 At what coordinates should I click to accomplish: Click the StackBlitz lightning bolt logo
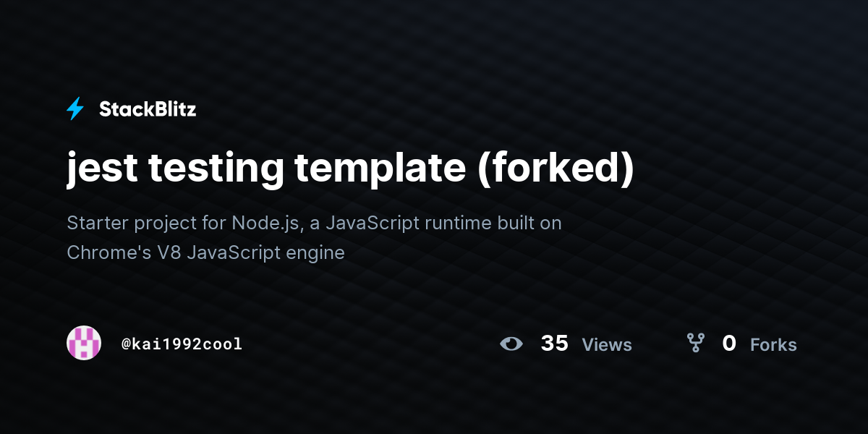75,109
